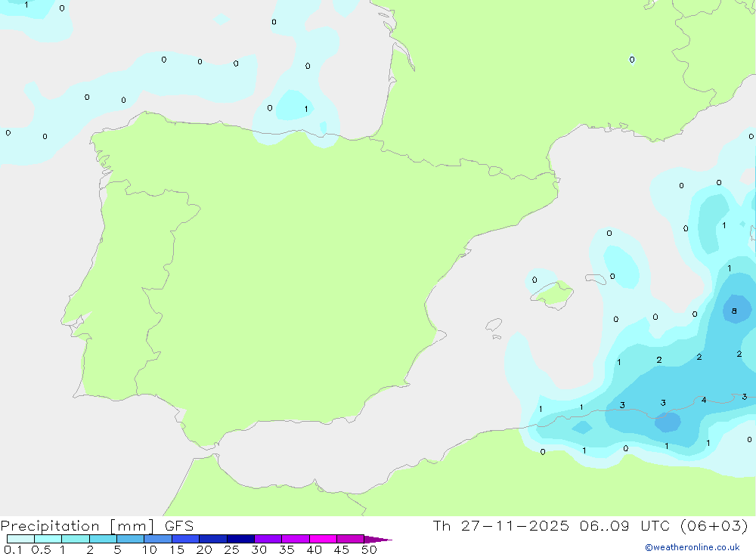Image resolution: width=756 pixels, height=554 pixels.
Task: Click the '0.5' legend scale label
Action: pyautogui.click(x=41, y=549)
